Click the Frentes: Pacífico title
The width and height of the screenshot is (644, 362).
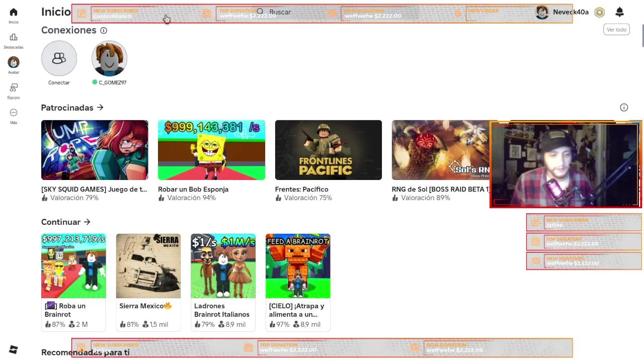tap(301, 189)
